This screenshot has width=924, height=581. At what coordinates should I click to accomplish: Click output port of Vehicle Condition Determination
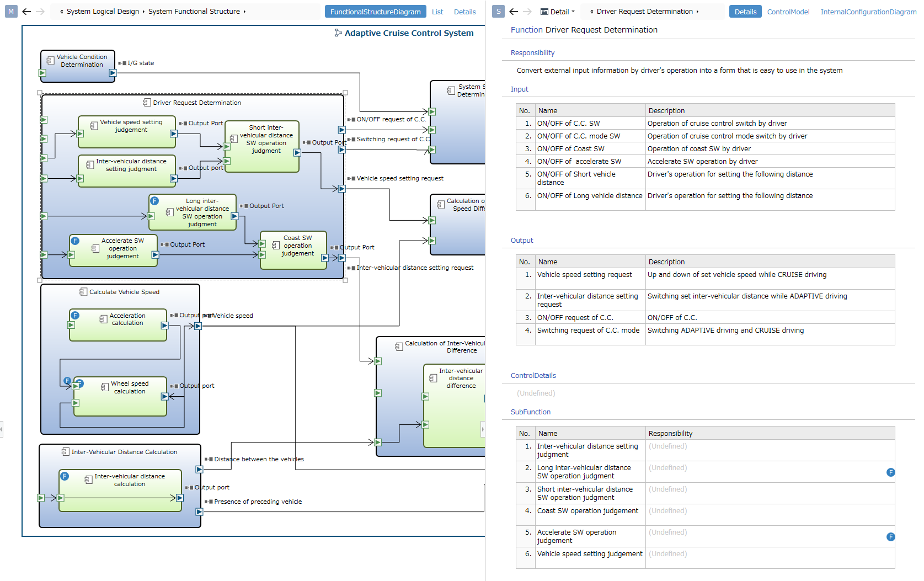[x=113, y=73]
